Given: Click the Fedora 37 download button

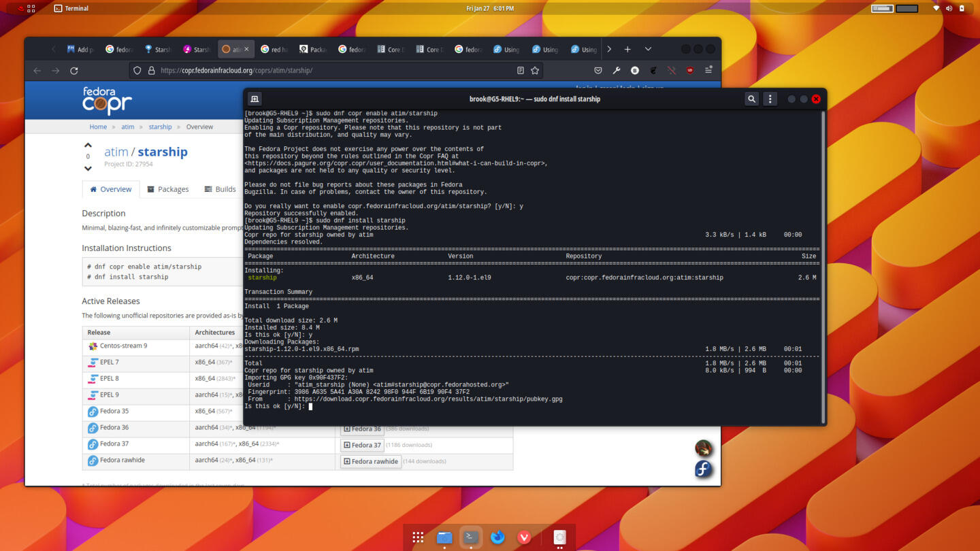Looking at the screenshot, I should point(362,445).
